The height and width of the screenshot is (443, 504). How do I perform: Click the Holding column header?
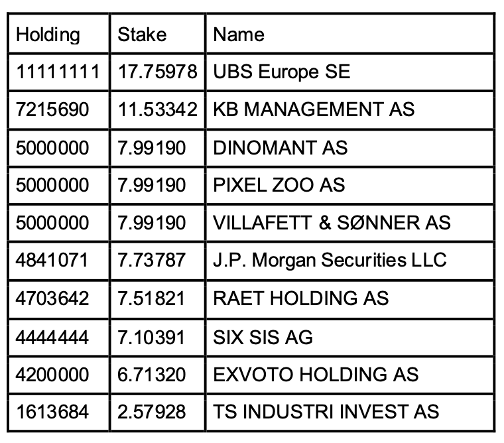coord(59,34)
